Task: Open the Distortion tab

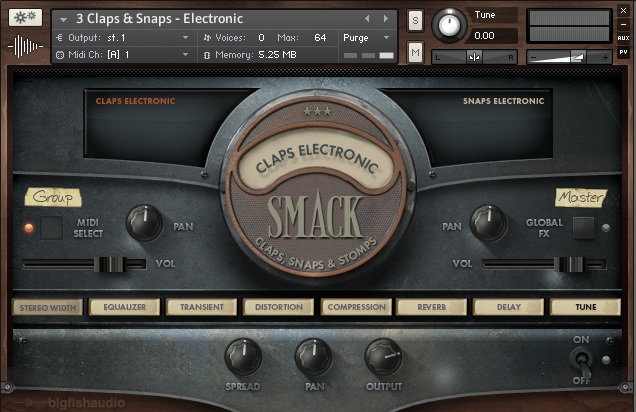Action: point(279,307)
